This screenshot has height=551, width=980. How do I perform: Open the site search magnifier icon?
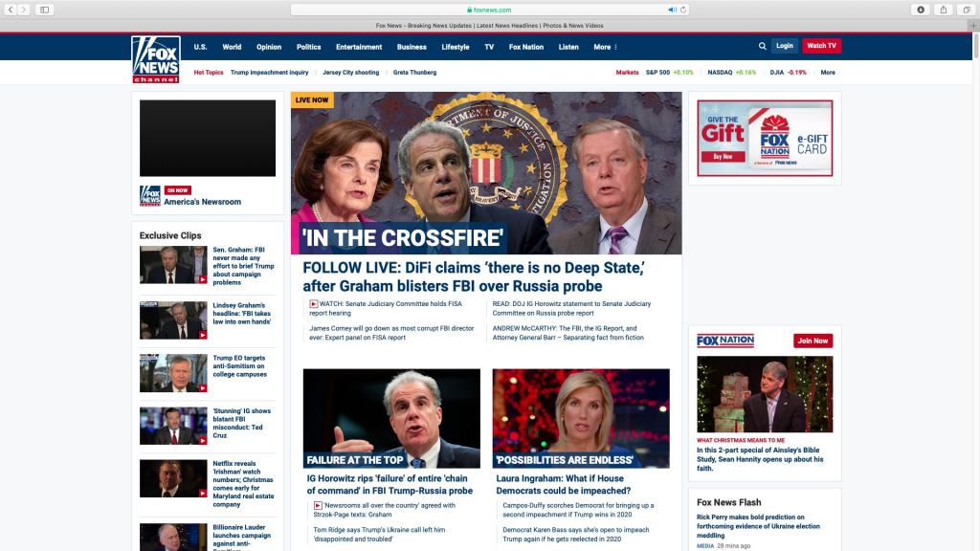tap(763, 46)
